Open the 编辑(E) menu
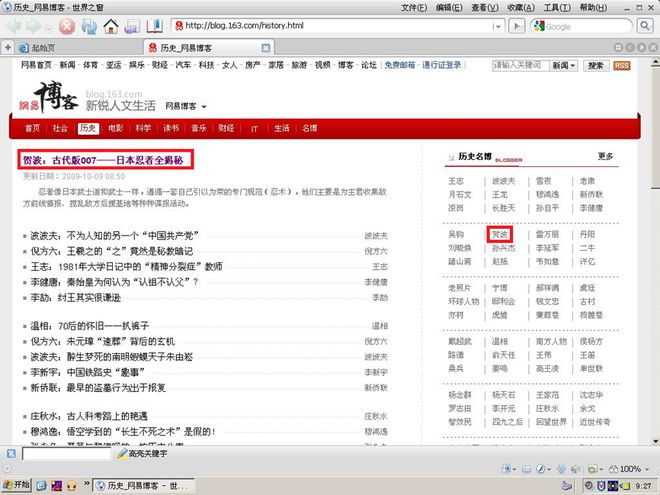 click(449, 8)
